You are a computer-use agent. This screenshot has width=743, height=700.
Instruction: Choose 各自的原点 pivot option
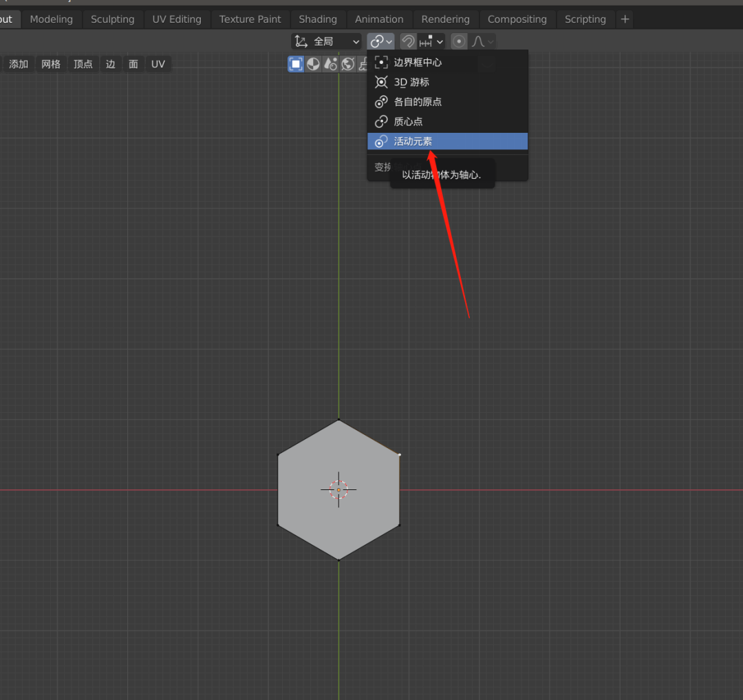click(447, 102)
